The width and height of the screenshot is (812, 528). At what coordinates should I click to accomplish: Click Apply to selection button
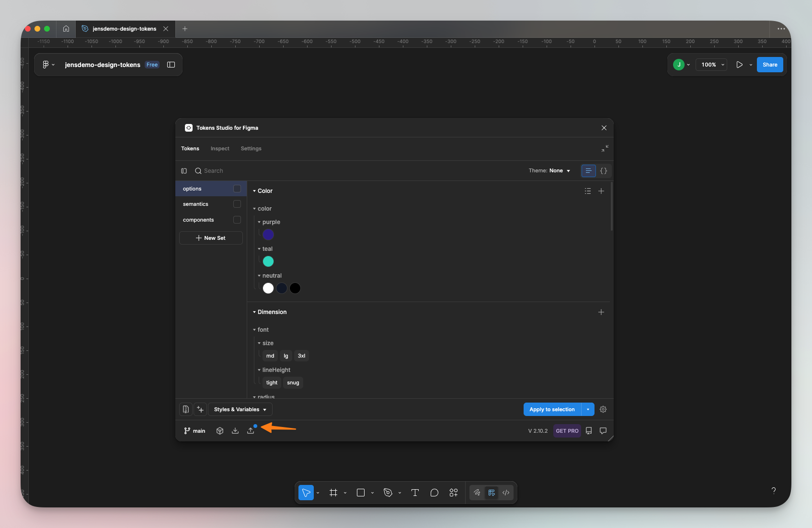pos(552,409)
